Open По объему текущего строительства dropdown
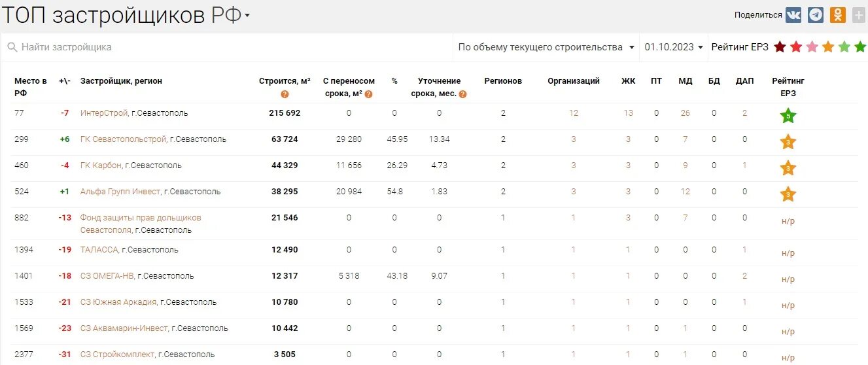The image size is (868, 365). tap(546, 47)
